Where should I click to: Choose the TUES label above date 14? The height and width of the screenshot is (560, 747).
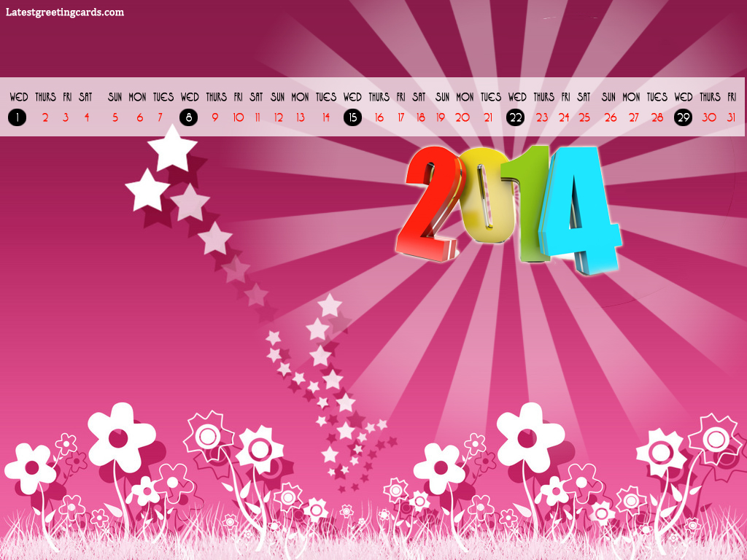coord(326,97)
